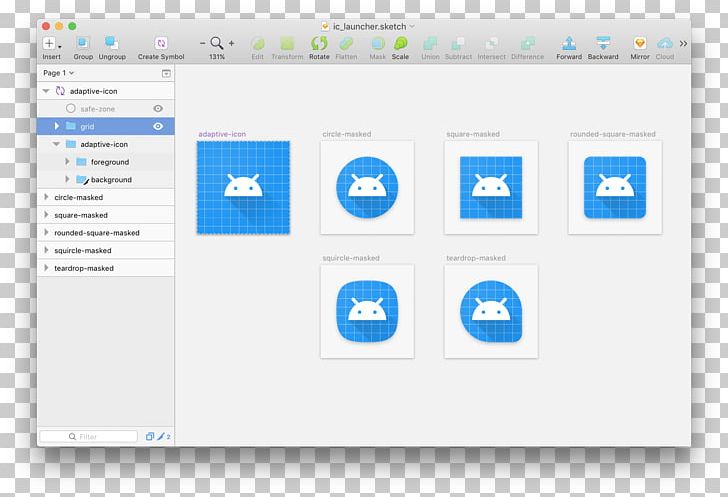This screenshot has height=497, width=728.
Task: Expand the foreground folder
Action: coord(67,162)
